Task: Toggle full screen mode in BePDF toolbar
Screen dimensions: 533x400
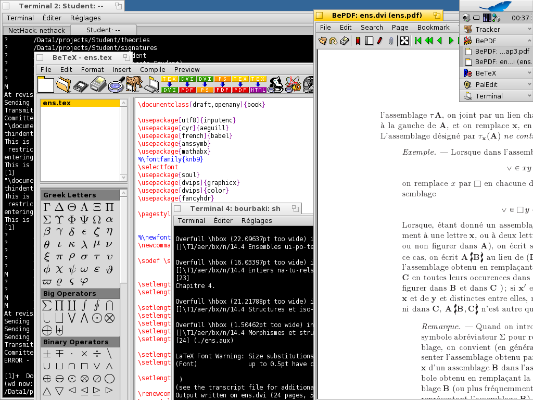Action: pyautogui.click(x=404, y=41)
